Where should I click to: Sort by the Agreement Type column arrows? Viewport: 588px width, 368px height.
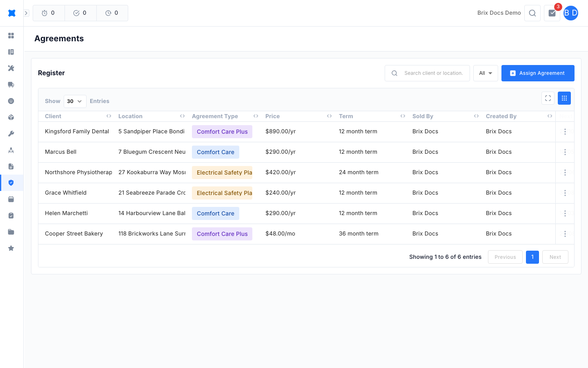click(256, 116)
